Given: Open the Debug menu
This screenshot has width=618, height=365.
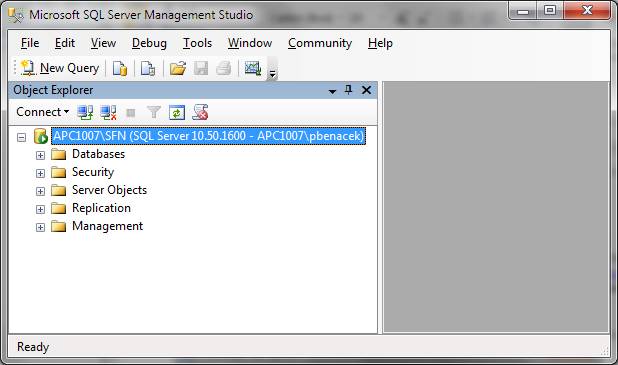Looking at the screenshot, I should tap(149, 43).
